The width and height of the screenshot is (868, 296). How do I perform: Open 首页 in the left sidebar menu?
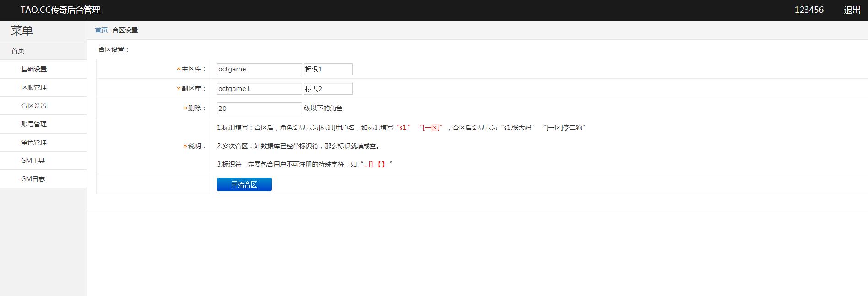point(18,51)
